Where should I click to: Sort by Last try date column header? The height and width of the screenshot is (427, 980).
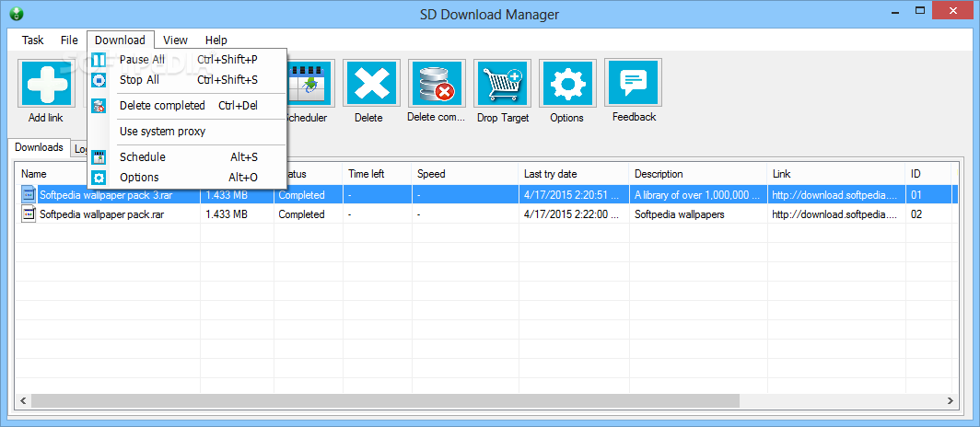[x=574, y=174]
